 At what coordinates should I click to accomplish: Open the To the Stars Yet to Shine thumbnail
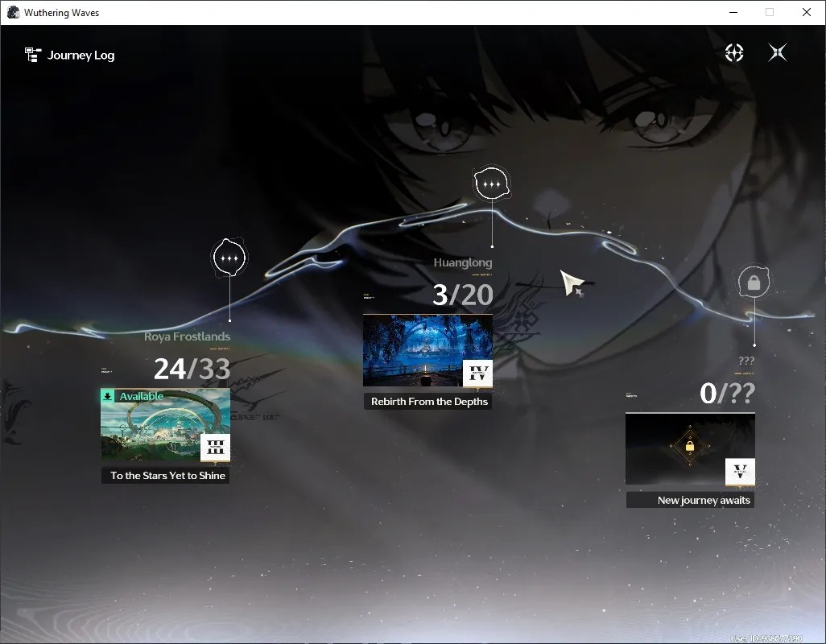pos(165,425)
